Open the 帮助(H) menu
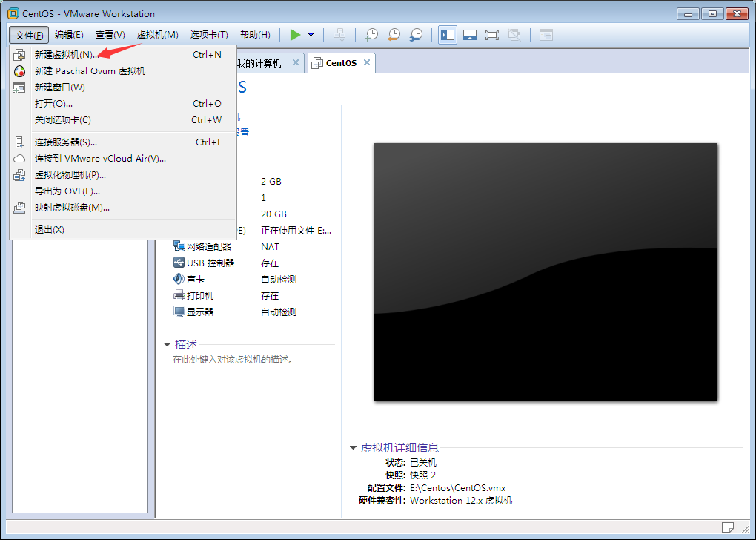 [255, 35]
